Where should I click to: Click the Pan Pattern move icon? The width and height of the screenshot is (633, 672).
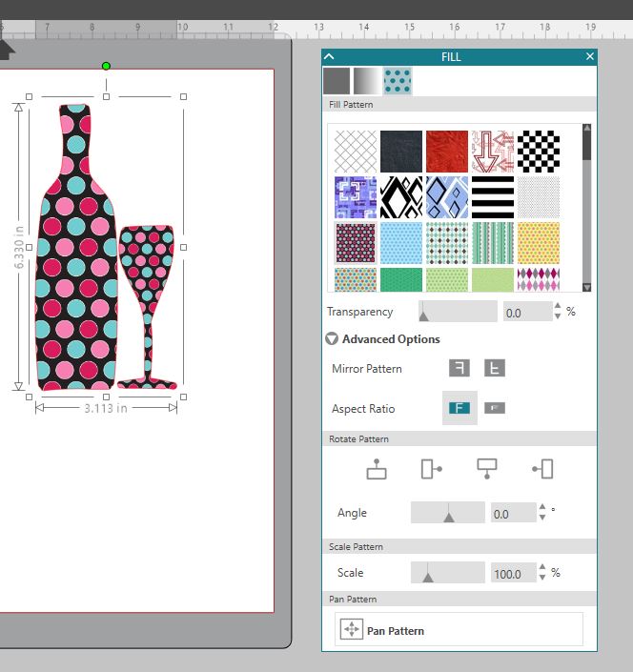pyautogui.click(x=352, y=630)
